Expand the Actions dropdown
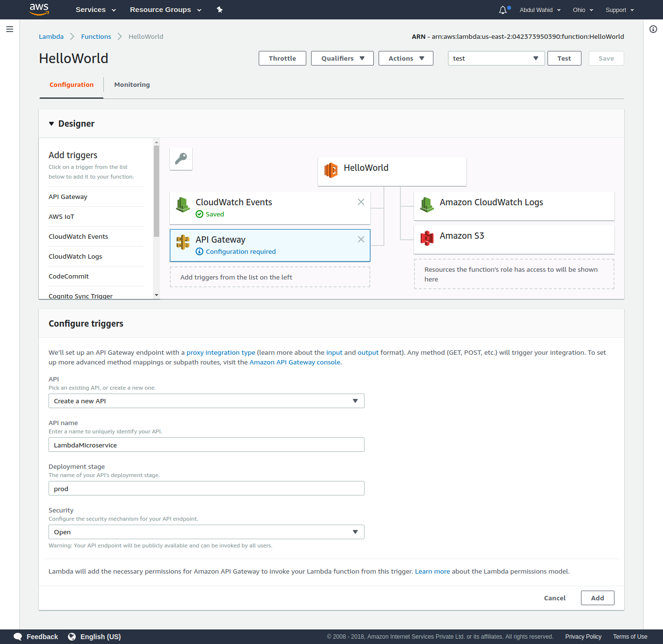Screen dimensions: 663x644 [406, 58]
